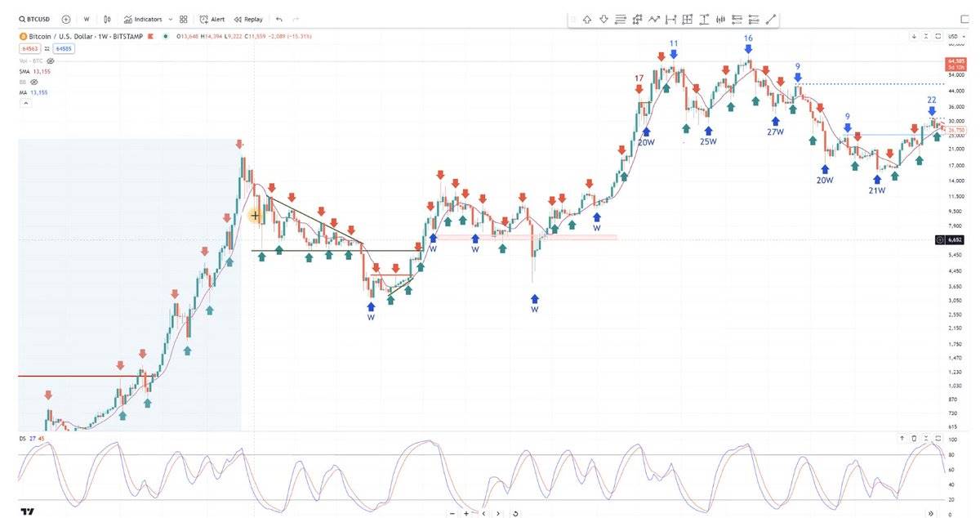Open the USD currency dropdown on price axis
The image size is (980, 518).
coord(953,36)
